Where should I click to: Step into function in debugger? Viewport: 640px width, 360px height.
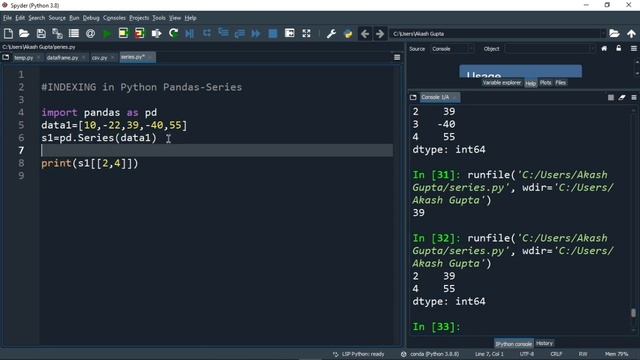[223, 33]
